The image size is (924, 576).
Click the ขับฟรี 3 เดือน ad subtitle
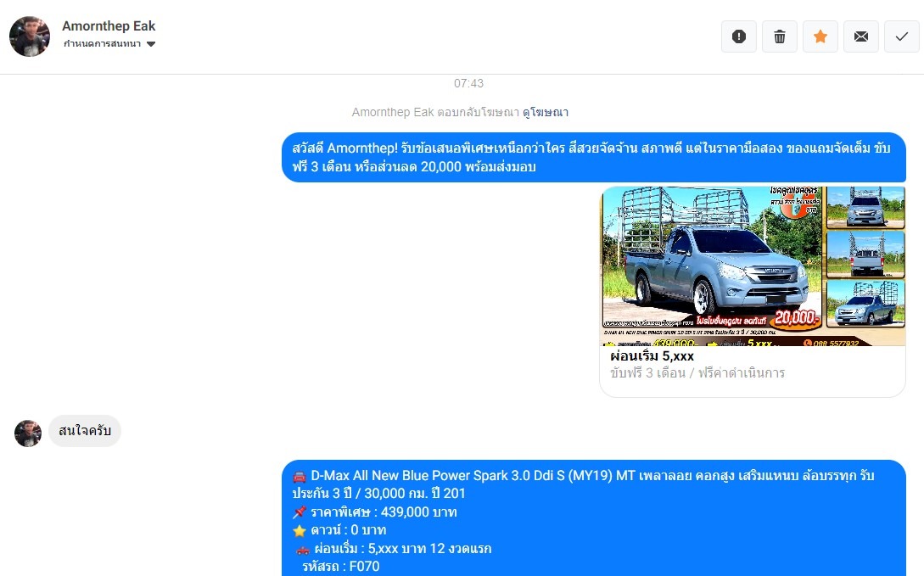click(x=697, y=372)
